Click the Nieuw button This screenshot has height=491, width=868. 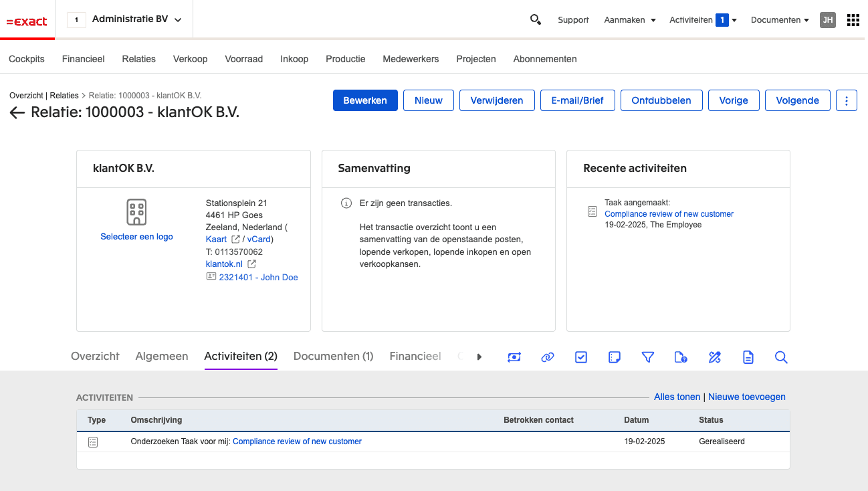(x=429, y=100)
